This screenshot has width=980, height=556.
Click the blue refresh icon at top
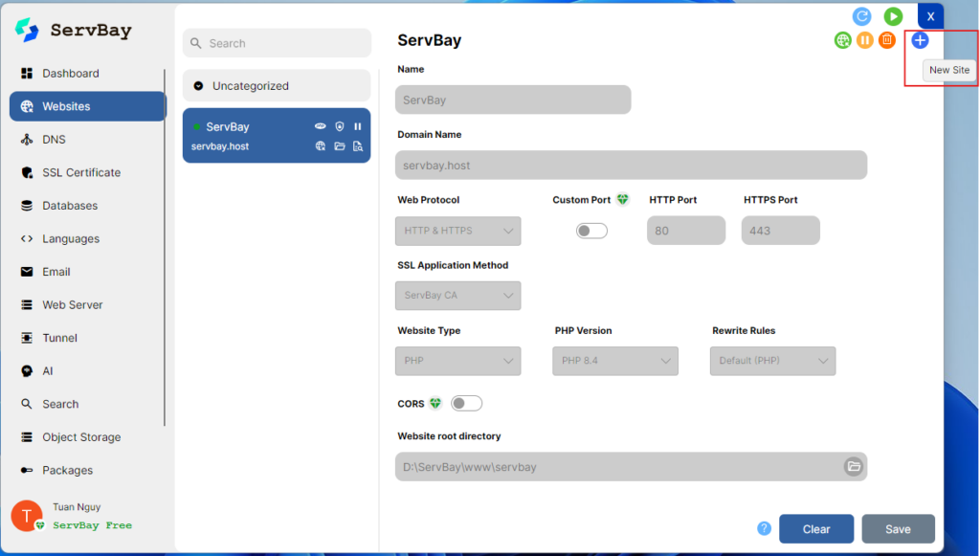(862, 16)
